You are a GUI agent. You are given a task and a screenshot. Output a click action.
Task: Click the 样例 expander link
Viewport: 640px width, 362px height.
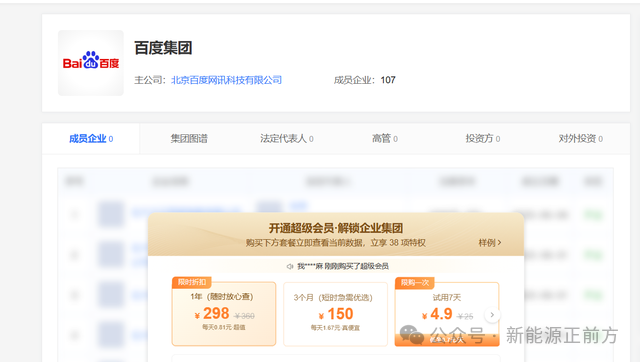(490, 243)
